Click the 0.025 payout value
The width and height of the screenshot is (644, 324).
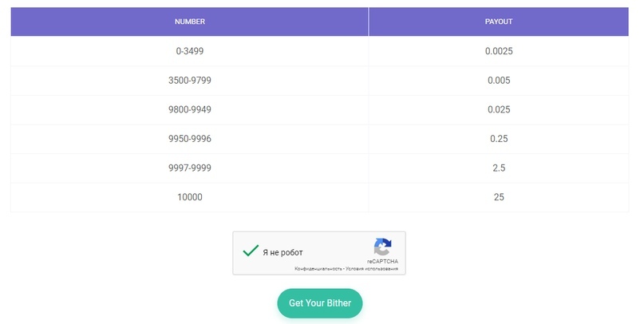point(499,109)
